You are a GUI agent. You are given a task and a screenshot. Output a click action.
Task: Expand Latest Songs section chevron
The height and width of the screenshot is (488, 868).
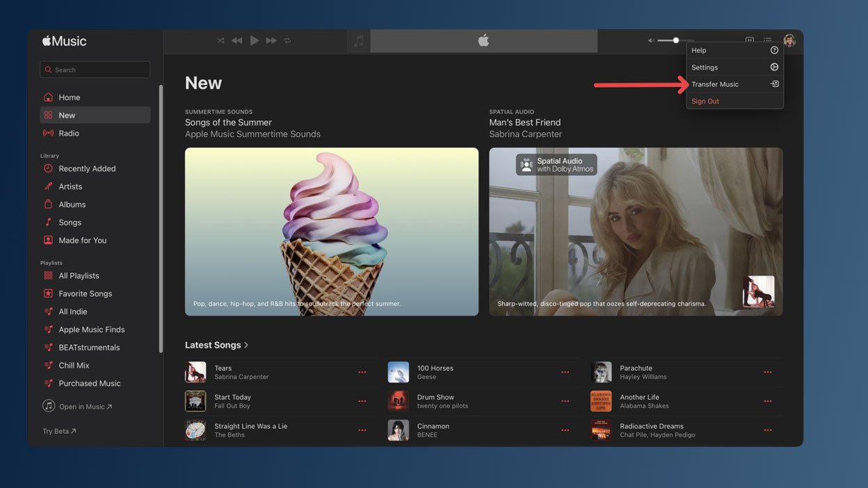click(246, 345)
